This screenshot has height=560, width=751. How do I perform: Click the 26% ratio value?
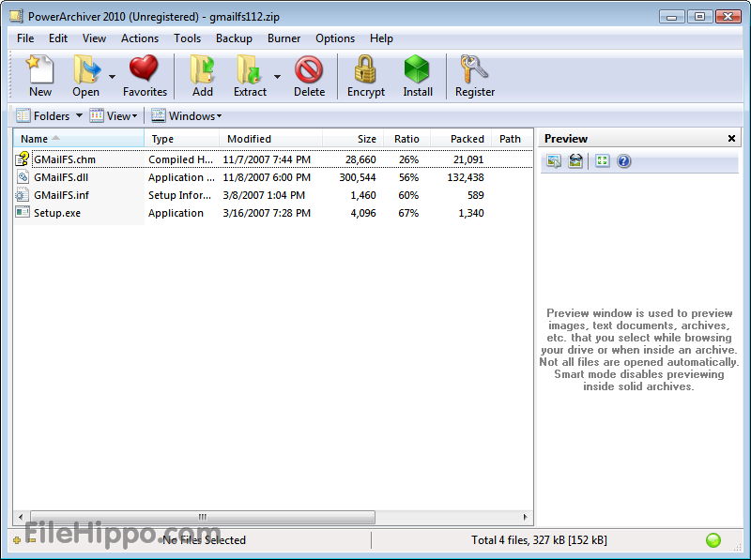click(408, 159)
